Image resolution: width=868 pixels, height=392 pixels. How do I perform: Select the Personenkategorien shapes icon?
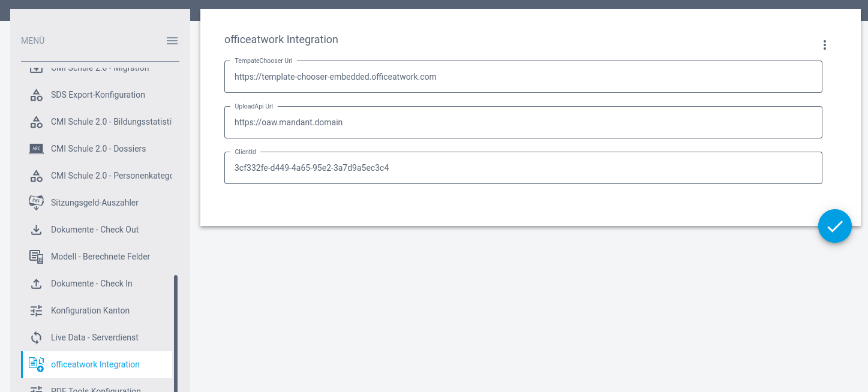tap(36, 176)
